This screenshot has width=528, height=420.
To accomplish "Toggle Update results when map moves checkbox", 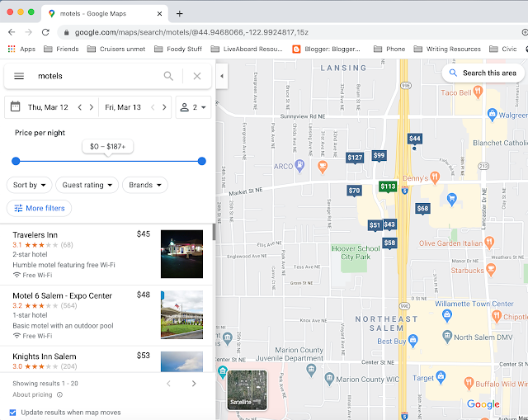I will [13, 413].
